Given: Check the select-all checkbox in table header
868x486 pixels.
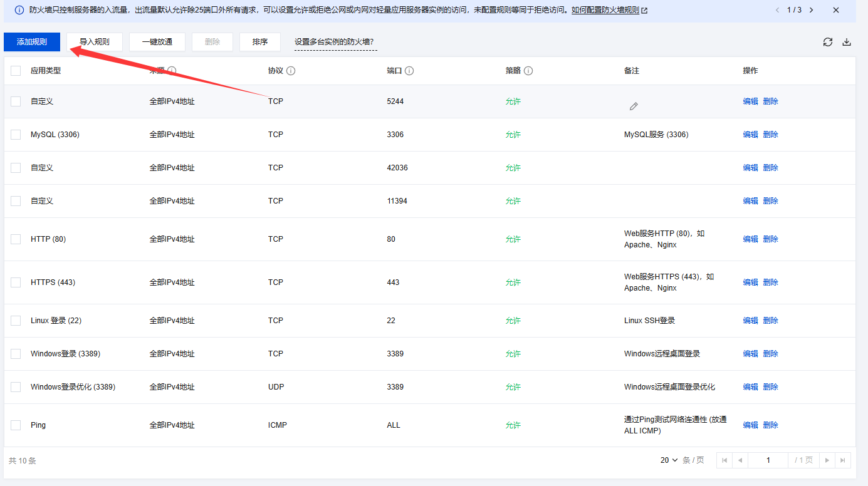Looking at the screenshot, I should coord(16,70).
